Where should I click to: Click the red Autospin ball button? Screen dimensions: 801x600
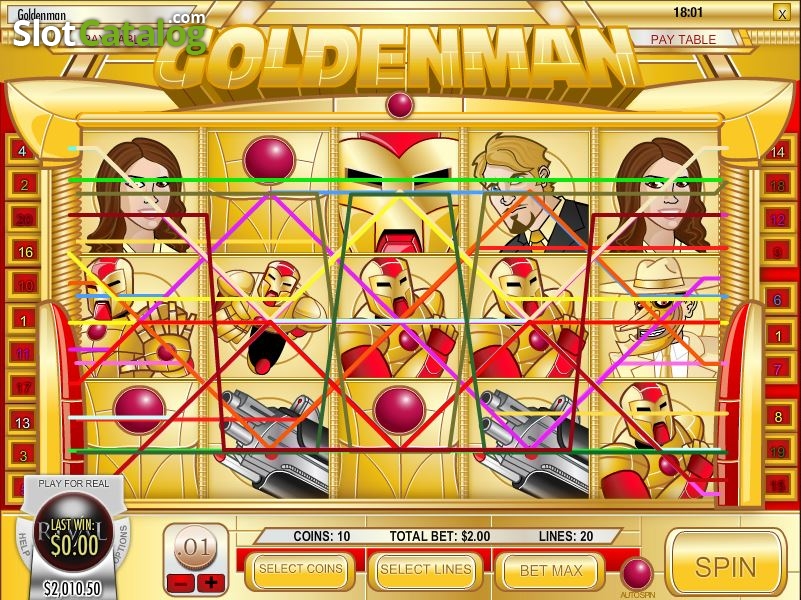(x=637, y=573)
